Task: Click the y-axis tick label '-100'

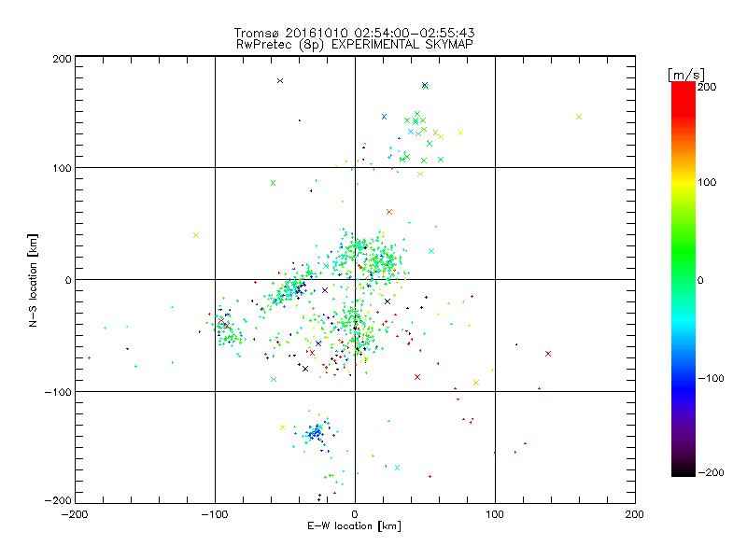Action: point(58,392)
